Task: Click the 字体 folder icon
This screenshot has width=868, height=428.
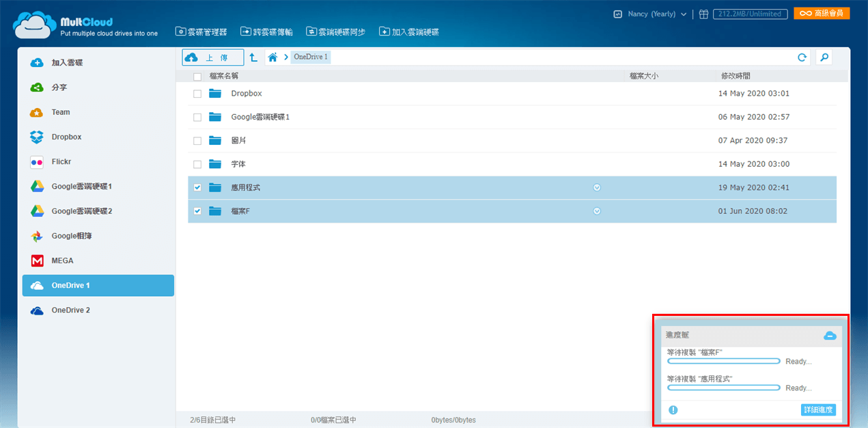Action: click(x=215, y=164)
